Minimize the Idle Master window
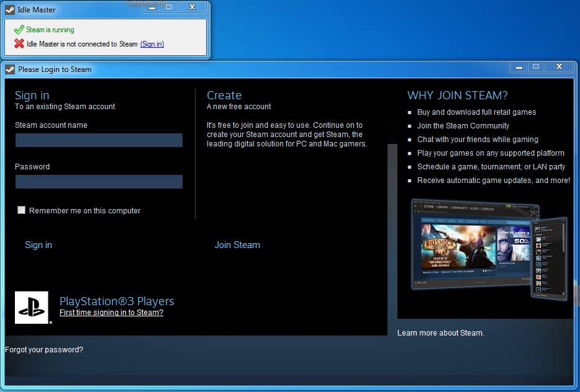The width and height of the screenshot is (580, 392). click(x=152, y=7)
